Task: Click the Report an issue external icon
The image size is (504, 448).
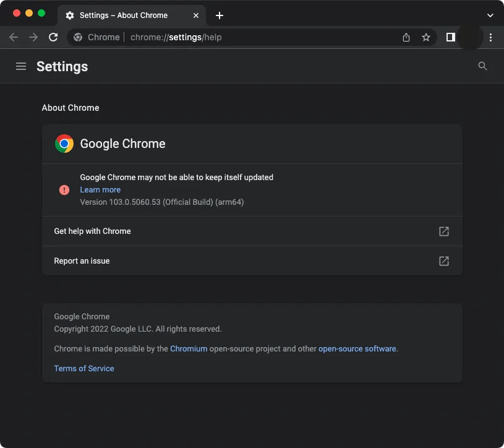Action: coord(444,261)
